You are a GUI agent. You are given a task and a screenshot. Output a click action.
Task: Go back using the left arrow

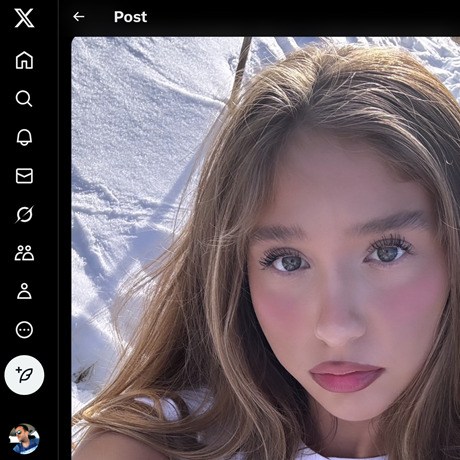pos(79,17)
